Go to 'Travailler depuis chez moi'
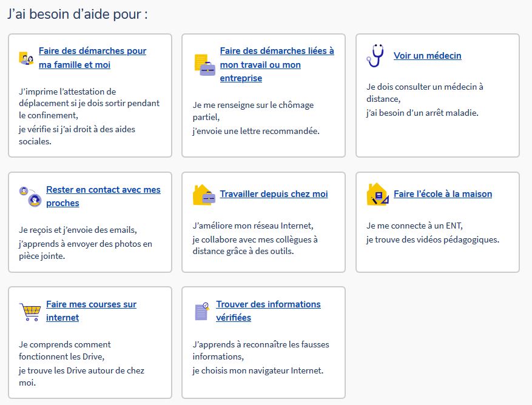The width and height of the screenshot is (532, 405). pos(274,194)
